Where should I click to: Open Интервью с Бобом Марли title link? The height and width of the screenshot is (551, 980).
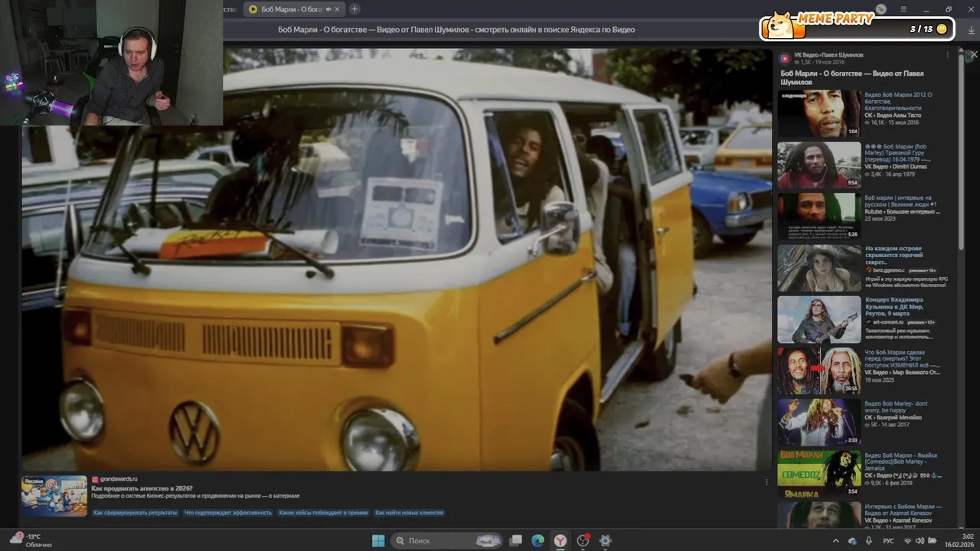[x=903, y=510]
